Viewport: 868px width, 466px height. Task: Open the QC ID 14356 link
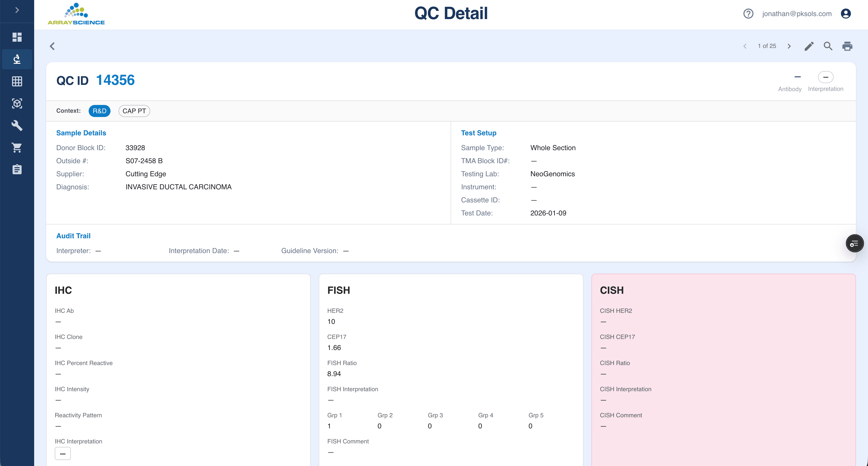coord(115,80)
